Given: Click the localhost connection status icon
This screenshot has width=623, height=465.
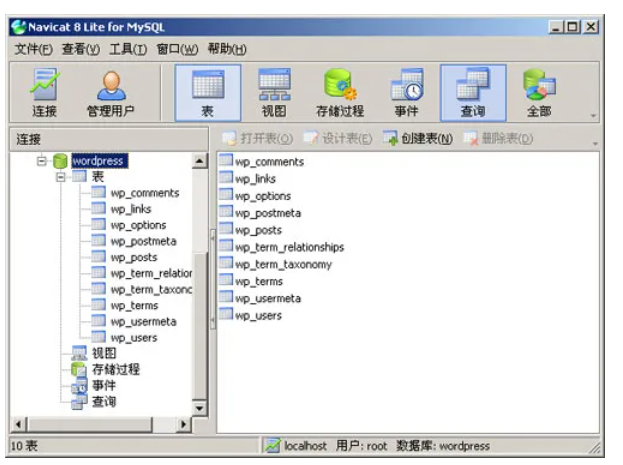Looking at the screenshot, I should (273, 446).
